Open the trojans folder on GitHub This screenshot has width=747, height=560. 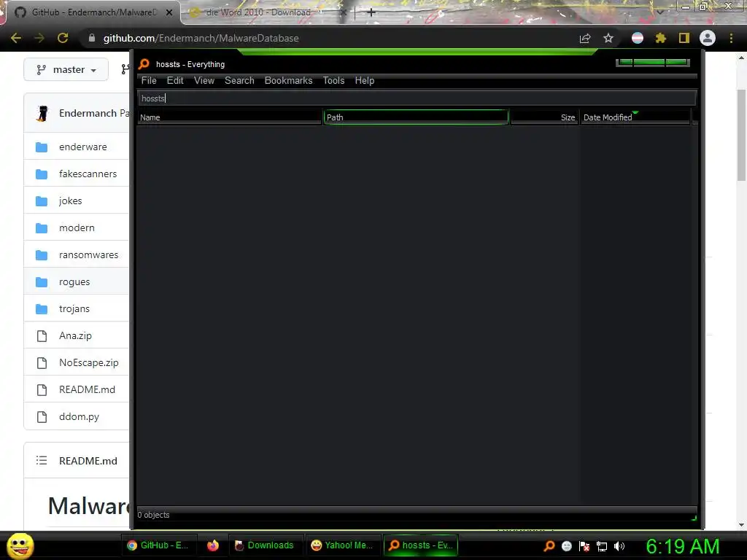point(74,308)
